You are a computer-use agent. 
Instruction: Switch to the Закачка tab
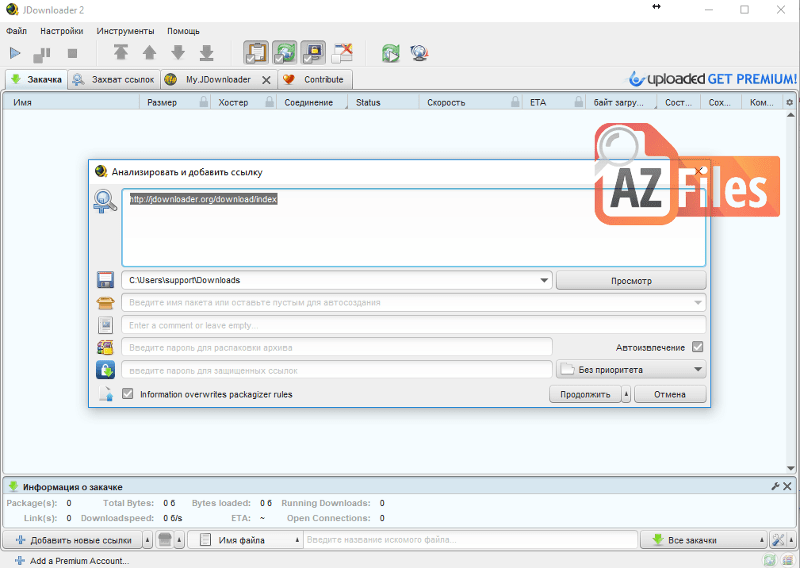[36, 80]
